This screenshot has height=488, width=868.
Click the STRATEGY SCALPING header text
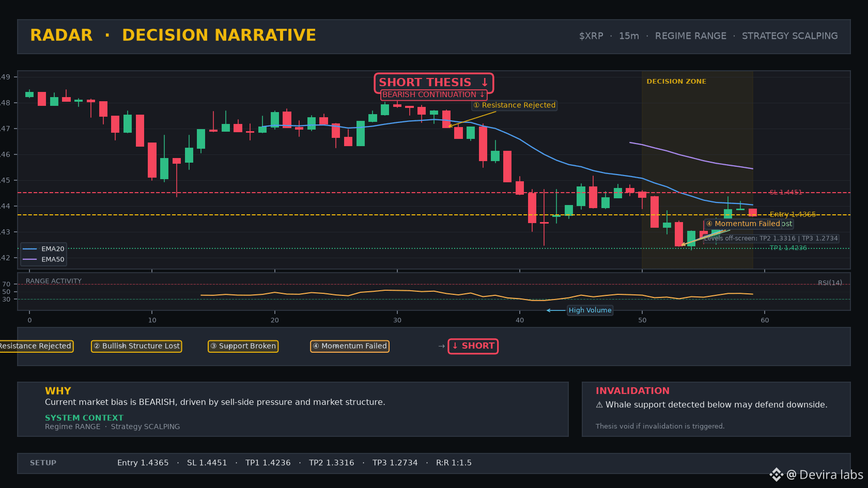coord(790,36)
